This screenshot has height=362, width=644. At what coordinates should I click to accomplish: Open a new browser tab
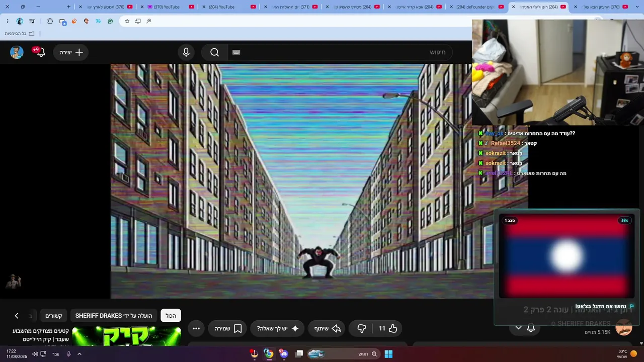tap(69, 7)
